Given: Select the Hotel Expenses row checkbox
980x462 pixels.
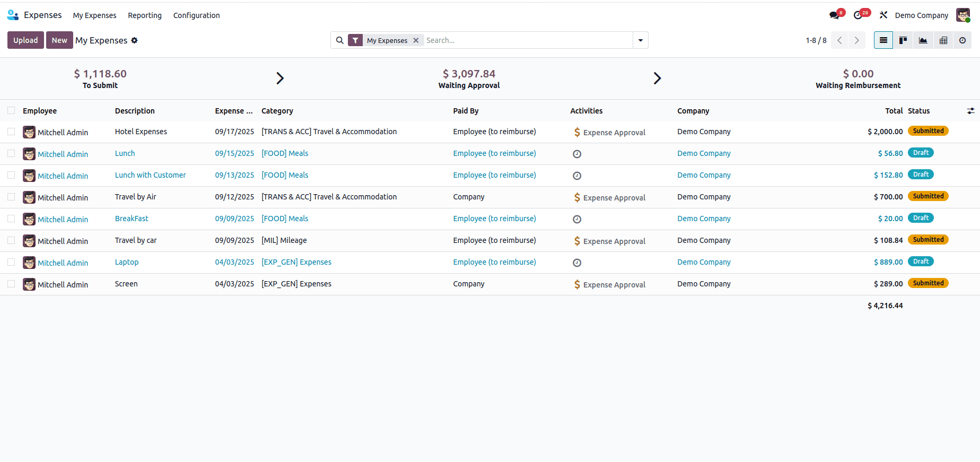Looking at the screenshot, I should (x=11, y=131).
